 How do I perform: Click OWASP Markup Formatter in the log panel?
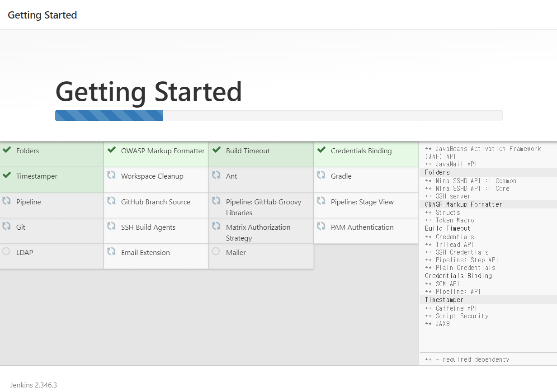463,204
